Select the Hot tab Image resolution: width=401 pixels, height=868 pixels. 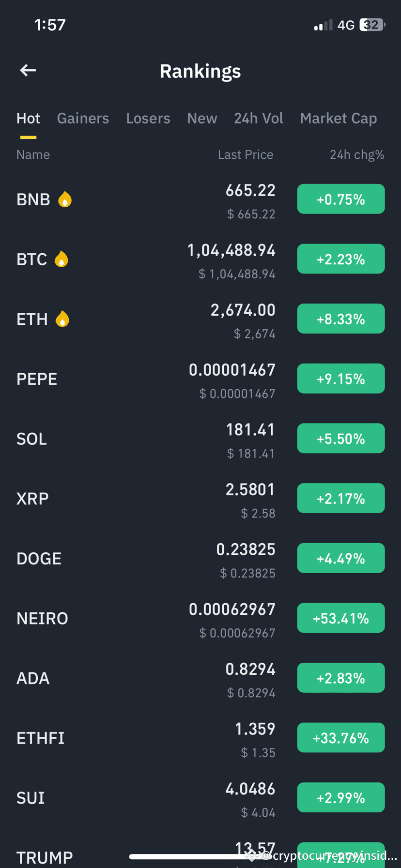pos(28,119)
